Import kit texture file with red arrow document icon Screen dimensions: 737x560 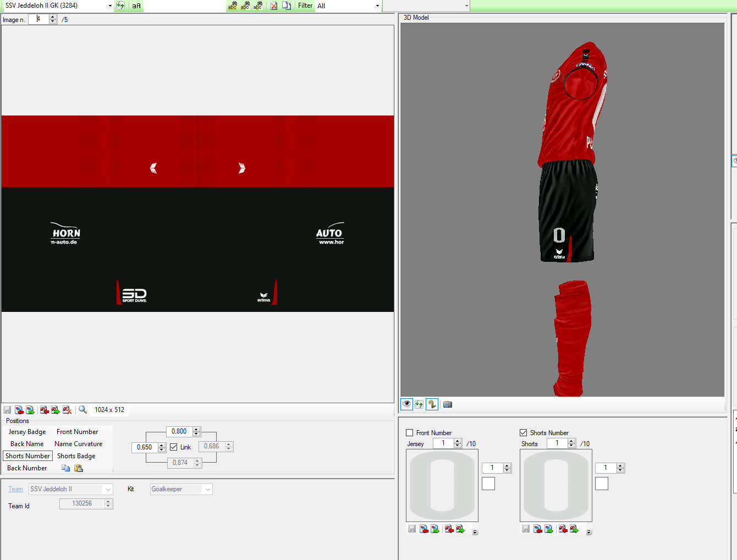(45, 410)
